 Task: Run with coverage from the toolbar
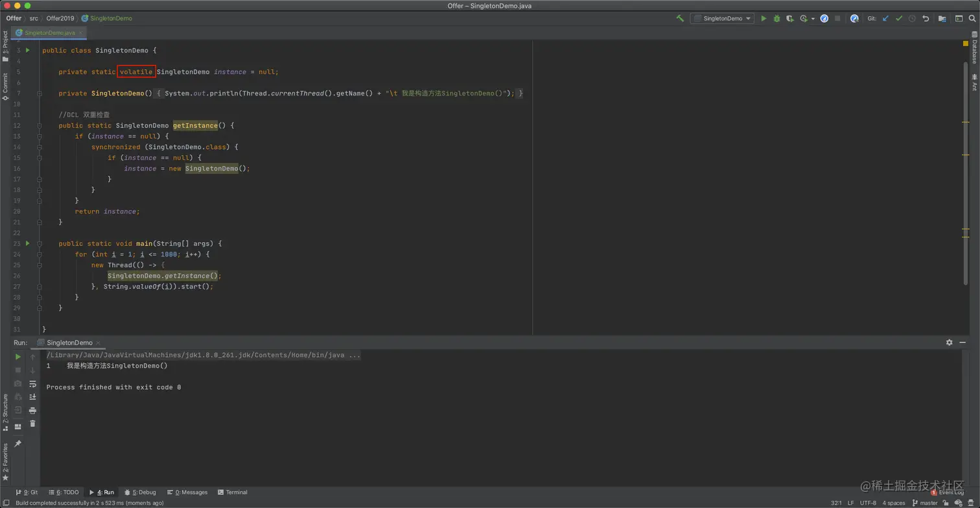point(790,19)
